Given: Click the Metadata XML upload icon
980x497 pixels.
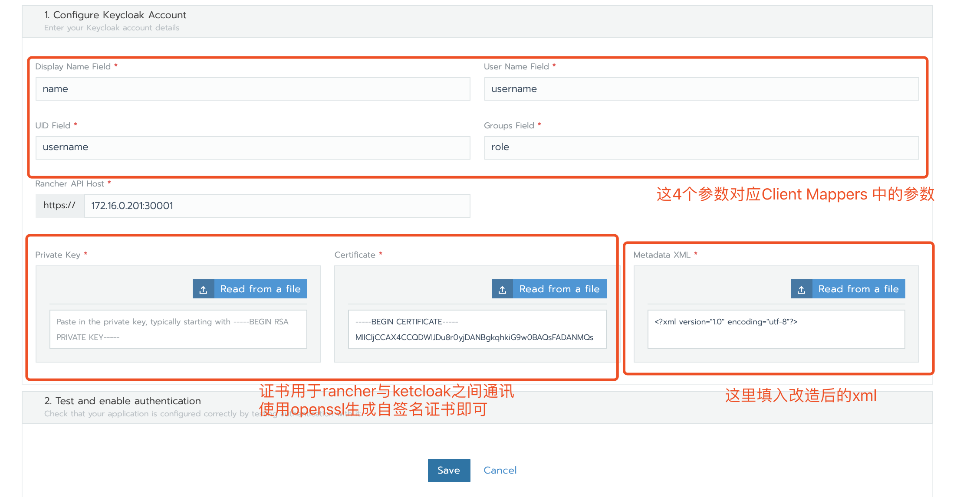Looking at the screenshot, I should [801, 289].
